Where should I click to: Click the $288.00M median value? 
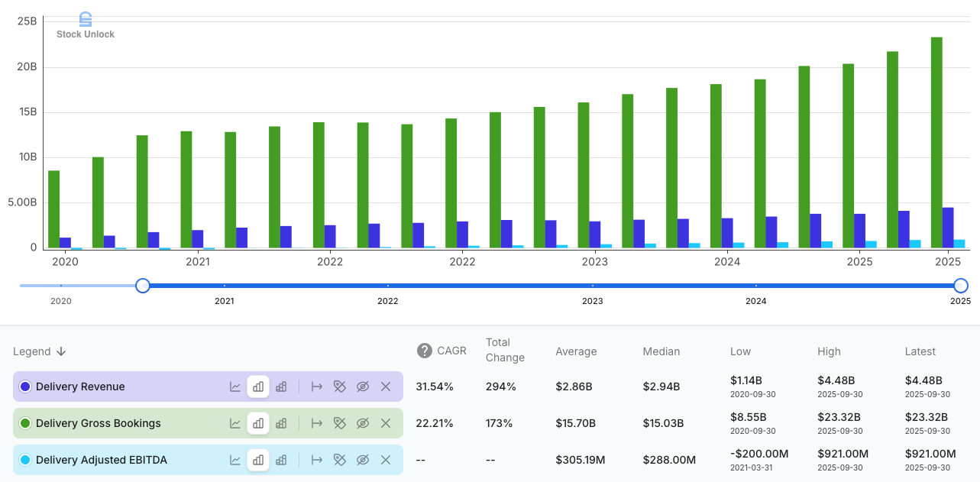point(670,460)
